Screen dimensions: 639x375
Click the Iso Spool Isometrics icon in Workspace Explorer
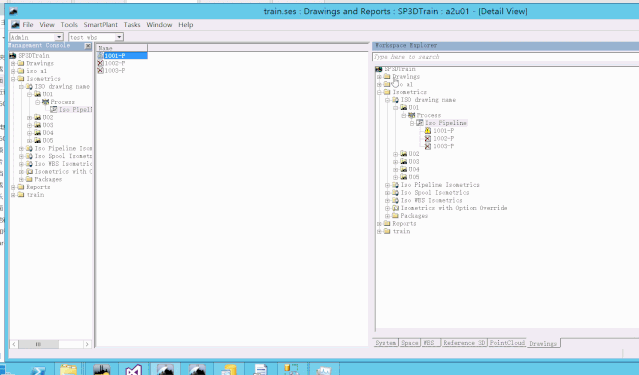(x=395, y=193)
